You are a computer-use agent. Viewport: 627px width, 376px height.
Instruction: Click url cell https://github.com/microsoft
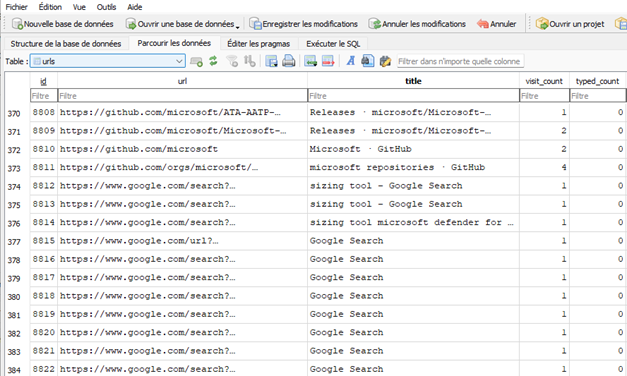[x=182, y=149]
